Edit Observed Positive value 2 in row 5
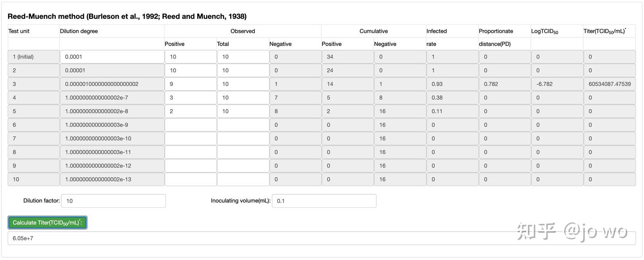Screen dimensions: 644x260 [x=191, y=111]
